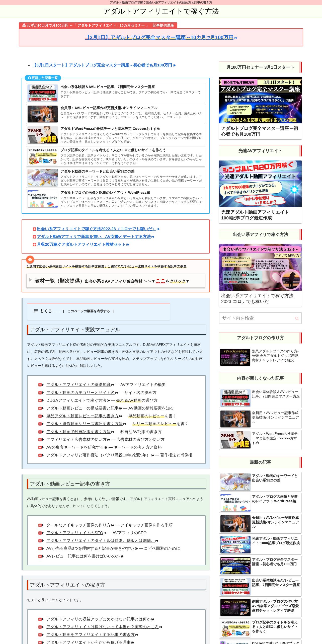
Task: Click the circle icon in 更新した記事一覧 label
Action: 30,78
